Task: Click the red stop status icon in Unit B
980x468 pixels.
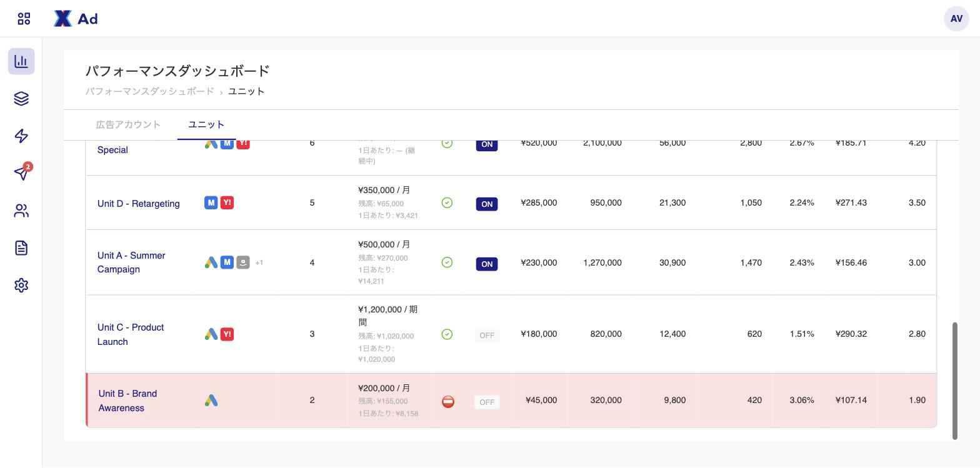Action: click(x=448, y=402)
